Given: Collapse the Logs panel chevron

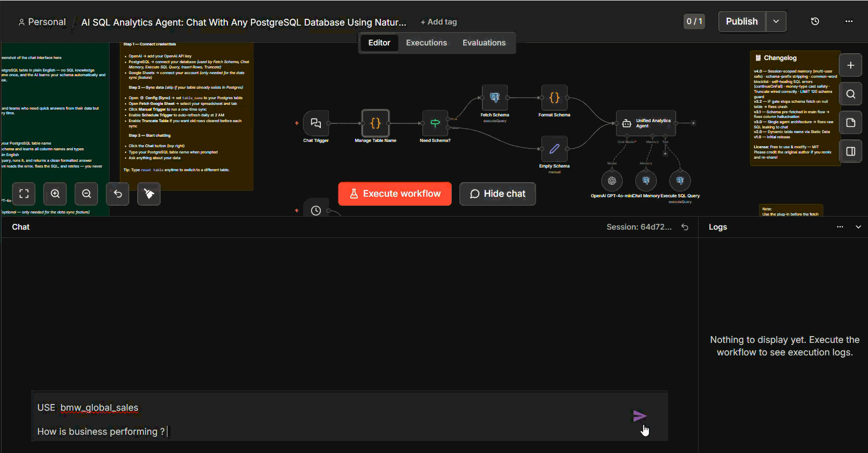Looking at the screenshot, I should click(x=858, y=227).
